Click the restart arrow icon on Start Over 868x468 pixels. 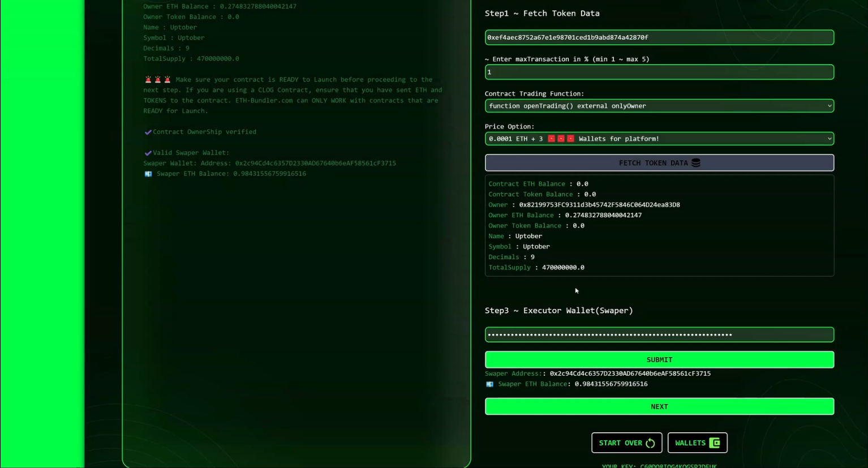[650, 443]
